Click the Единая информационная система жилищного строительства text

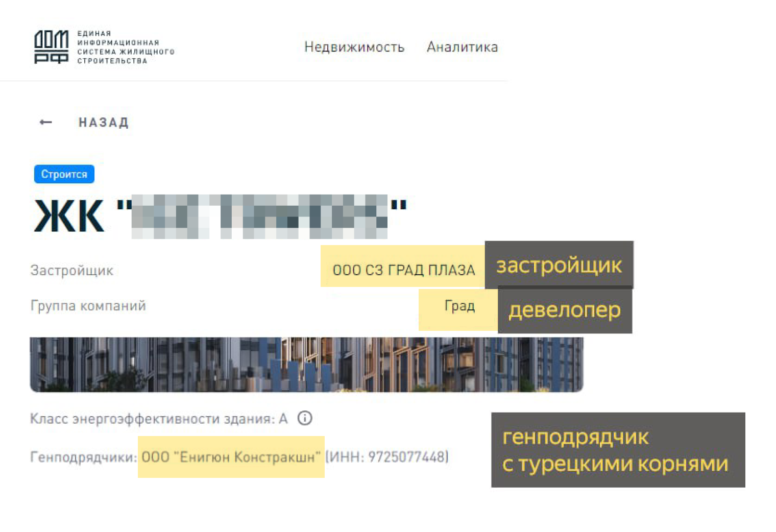(126, 47)
